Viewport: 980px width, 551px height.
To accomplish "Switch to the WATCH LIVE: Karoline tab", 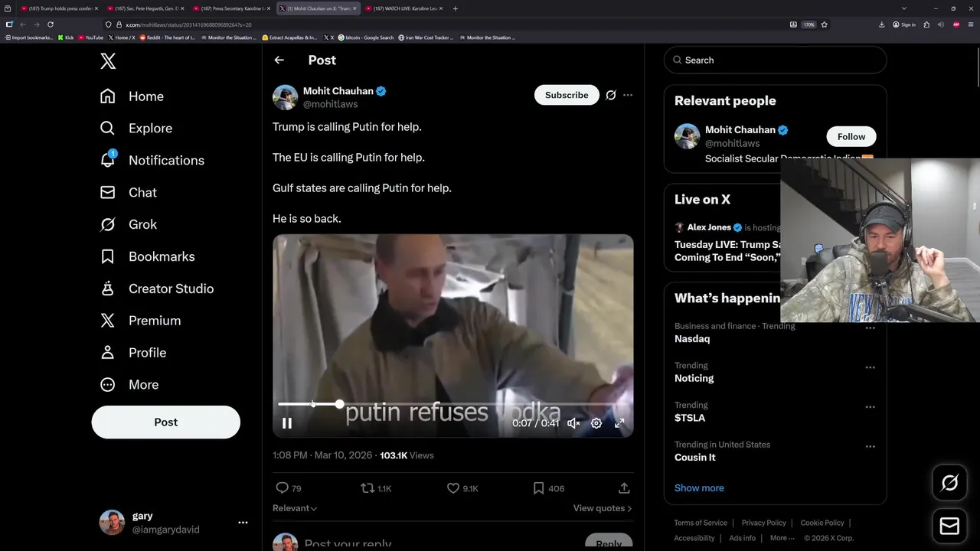I will 403,8.
